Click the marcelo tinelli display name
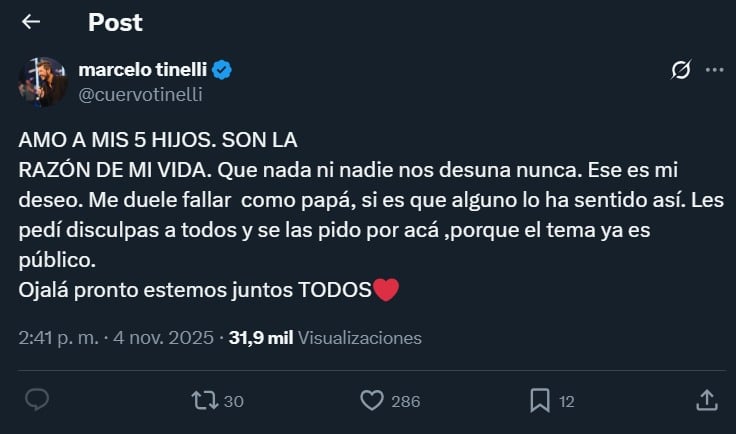The width and height of the screenshot is (736, 434). [141, 70]
